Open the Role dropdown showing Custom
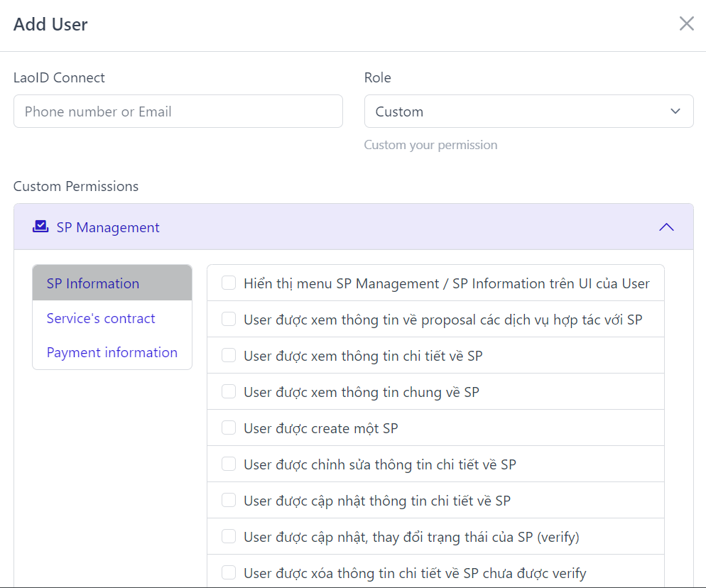Screen dimensions: 706x588 [x=528, y=111]
